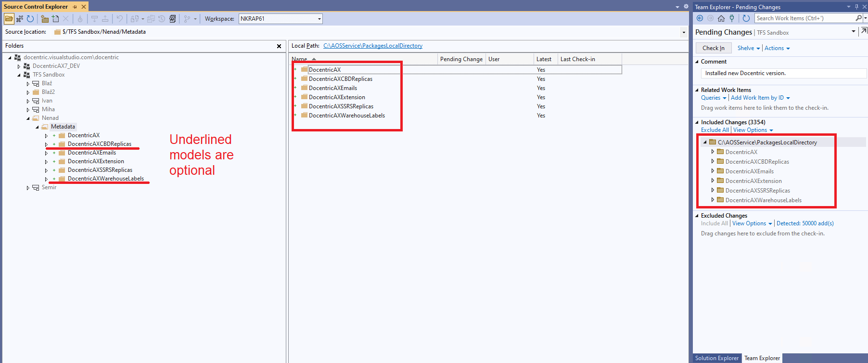Click the New Folder toolbar icon
Viewport: 868px width, 363px height.
tap(45, 19)
